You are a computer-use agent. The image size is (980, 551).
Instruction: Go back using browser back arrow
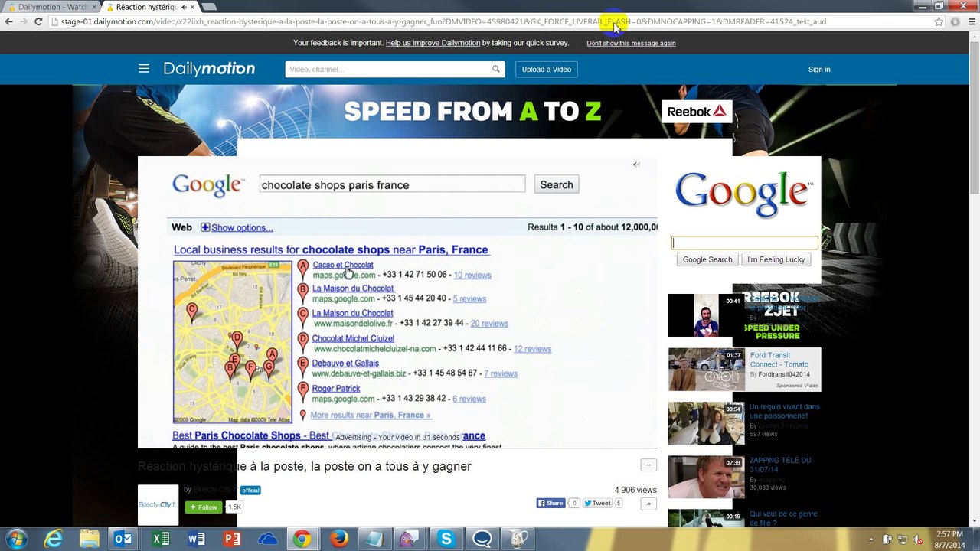(9, 21)
